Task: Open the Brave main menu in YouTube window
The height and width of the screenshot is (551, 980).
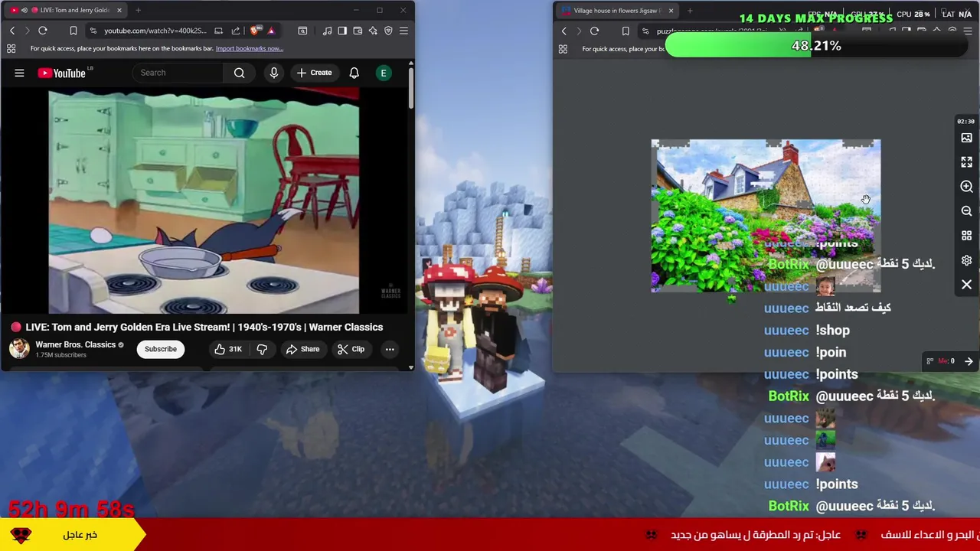Action: coord(403,31)
